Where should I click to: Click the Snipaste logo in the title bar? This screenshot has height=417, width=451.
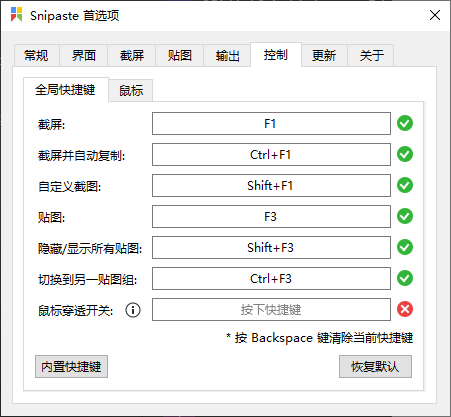[x=16, y=15]
